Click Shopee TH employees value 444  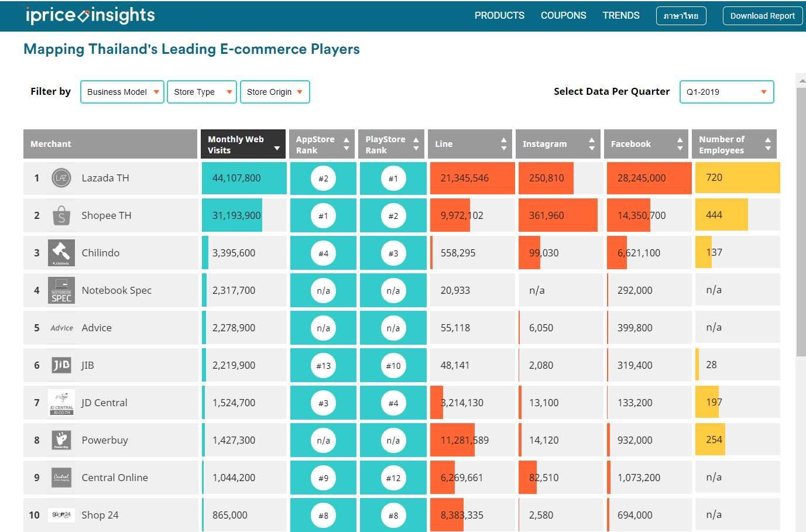coord(714,215)
